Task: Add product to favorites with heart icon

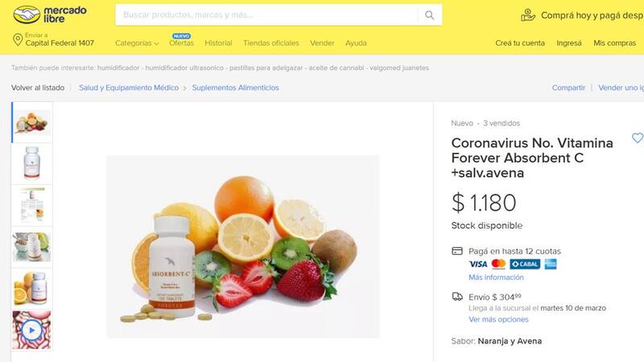Action: (637, 138)
